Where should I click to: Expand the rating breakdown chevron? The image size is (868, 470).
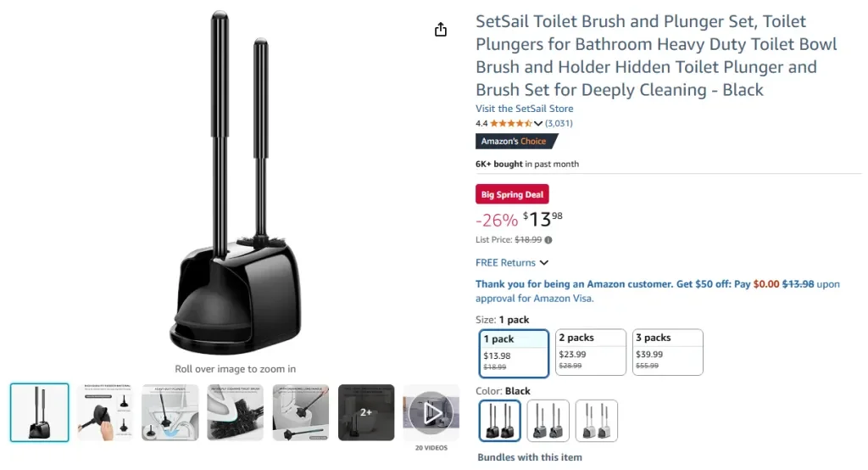[x=538, y=124]
